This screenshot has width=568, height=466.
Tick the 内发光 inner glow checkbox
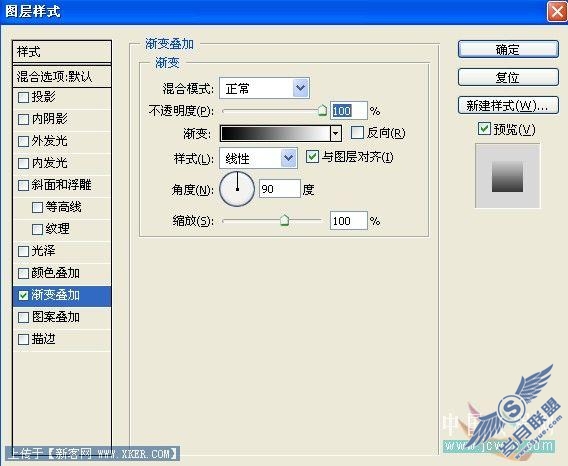24,163
